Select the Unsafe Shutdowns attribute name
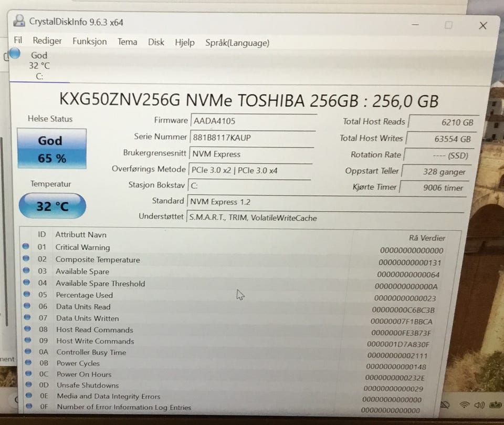 88,385
